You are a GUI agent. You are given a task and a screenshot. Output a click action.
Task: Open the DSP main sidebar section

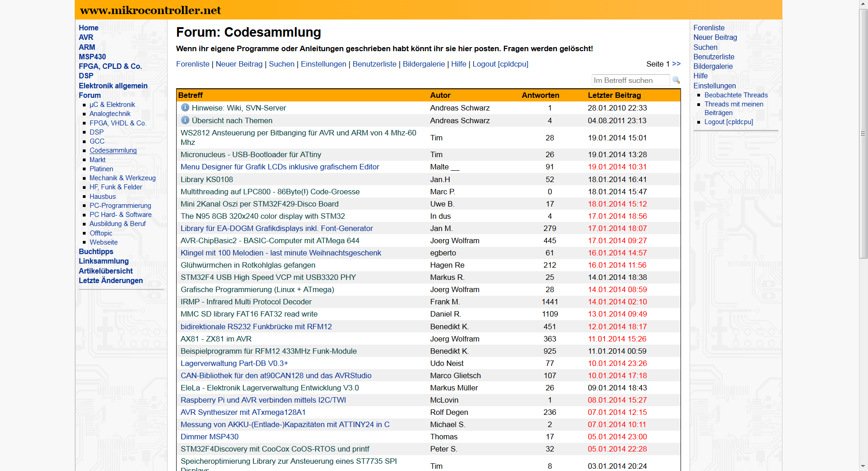(86, 76)
